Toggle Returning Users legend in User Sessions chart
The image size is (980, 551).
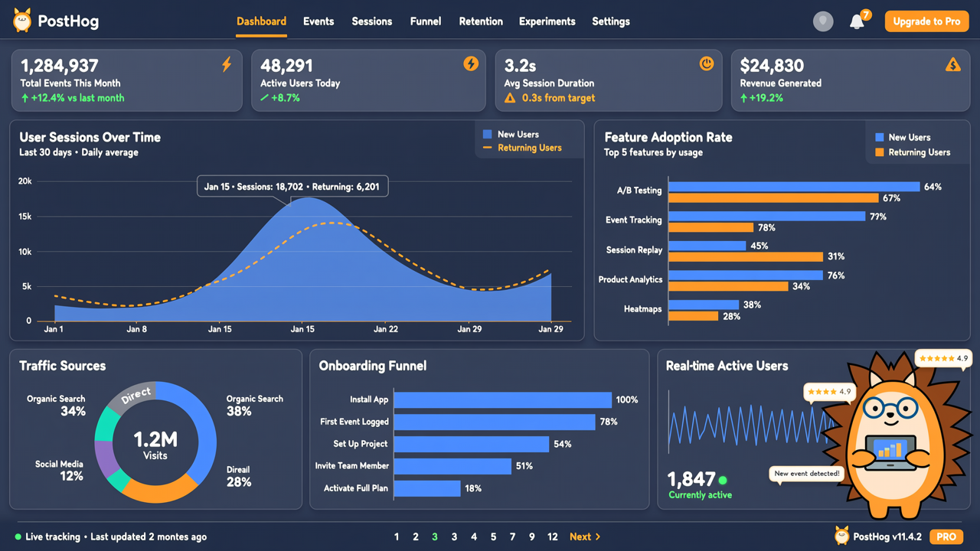[x=522, y=148]
